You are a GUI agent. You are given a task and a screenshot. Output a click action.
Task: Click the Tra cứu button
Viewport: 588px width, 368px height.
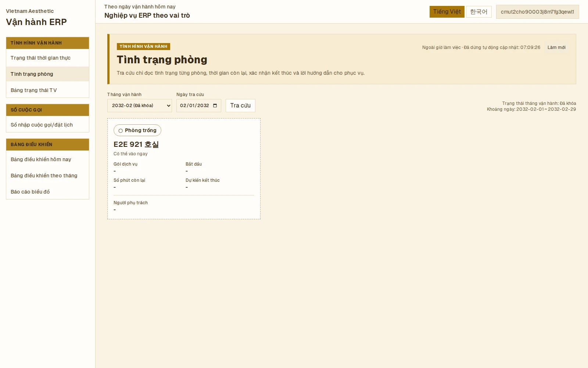(240, 106)
